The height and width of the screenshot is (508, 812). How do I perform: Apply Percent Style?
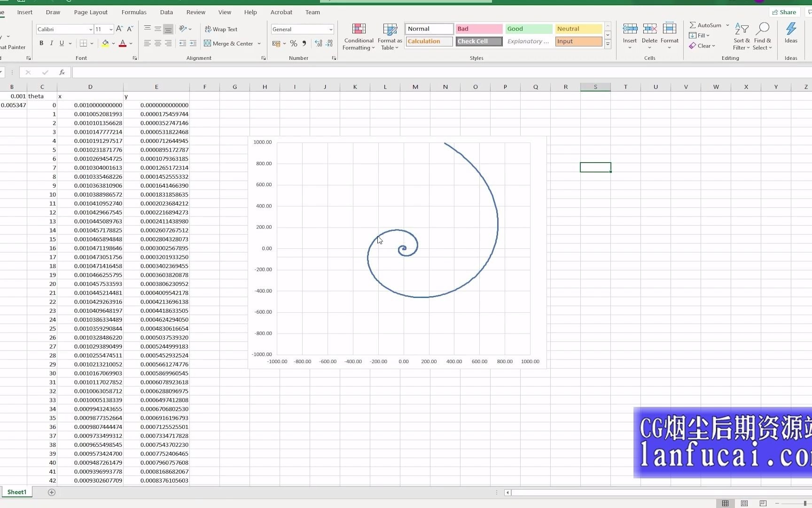click(294, 43)
